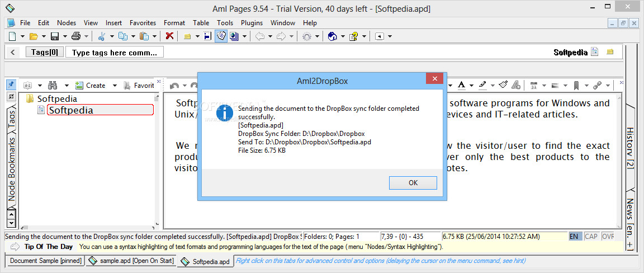Click the blue plugin box icon
Screen dimensions: 644x273
click(x=332, y=36)
